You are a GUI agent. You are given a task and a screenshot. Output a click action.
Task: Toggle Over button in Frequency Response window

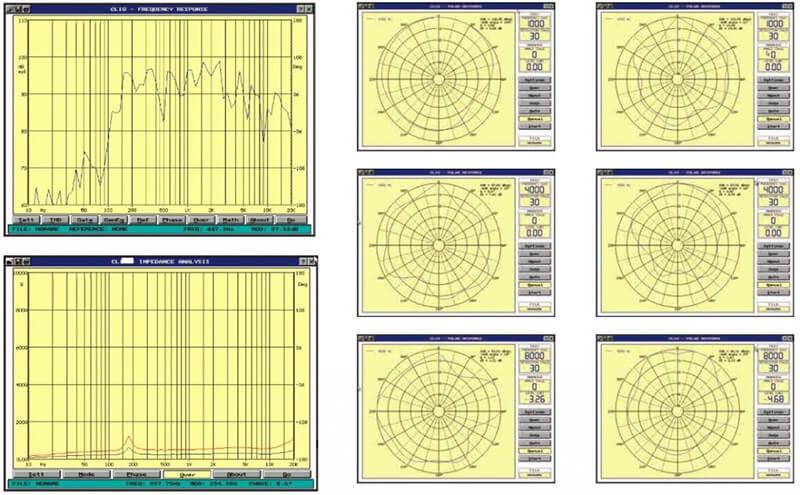(x=201, y=220)
